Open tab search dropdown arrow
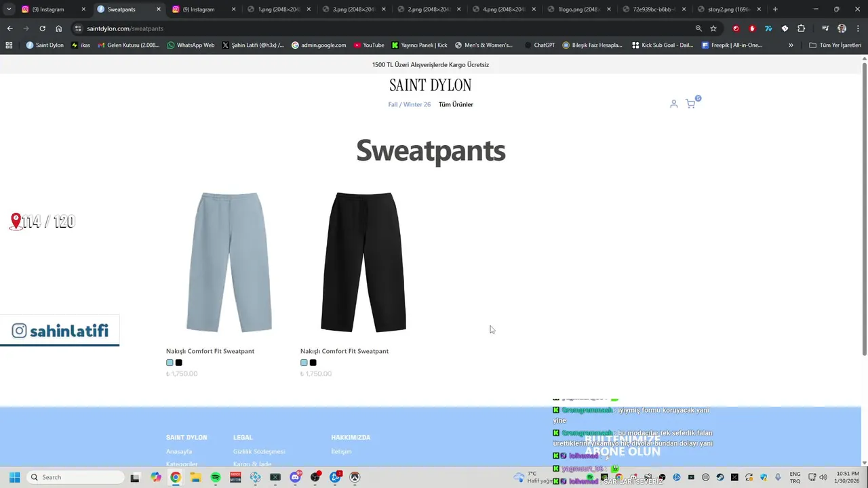The image size is (868, 488). click(8, 9)
